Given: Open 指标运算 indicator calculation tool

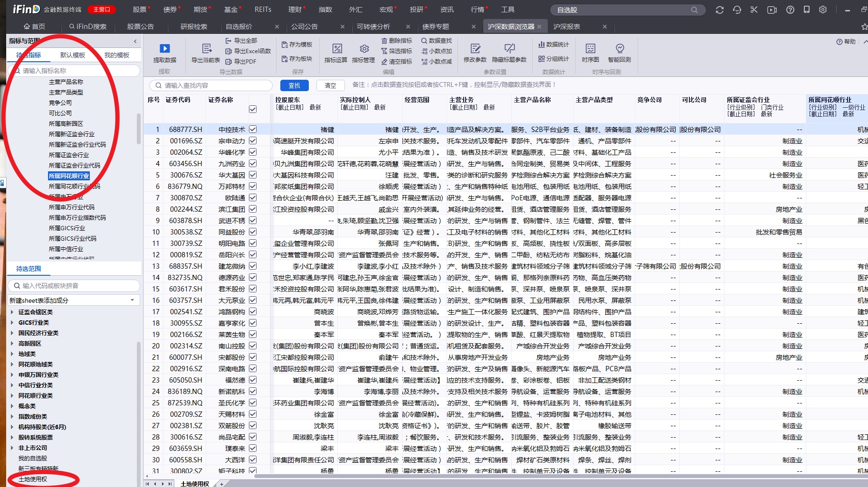Looking at the screenshot, I should point(337,48).
